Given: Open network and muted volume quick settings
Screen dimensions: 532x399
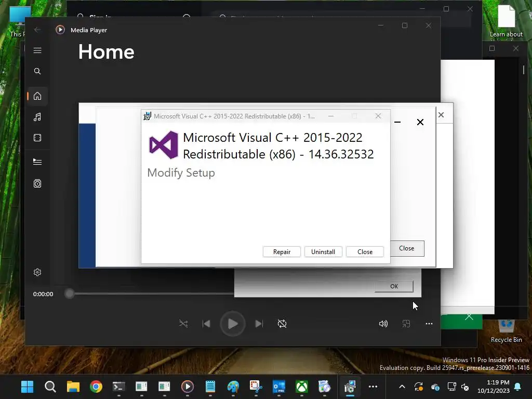Looking at the screenshot, I should point(458,387).
